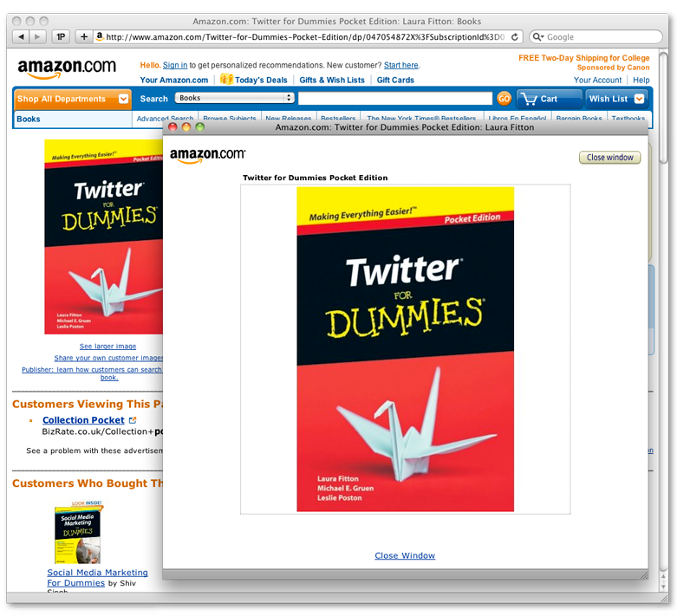
Task: Open the Google search magnifier menu
Action: tap(537, 36)
